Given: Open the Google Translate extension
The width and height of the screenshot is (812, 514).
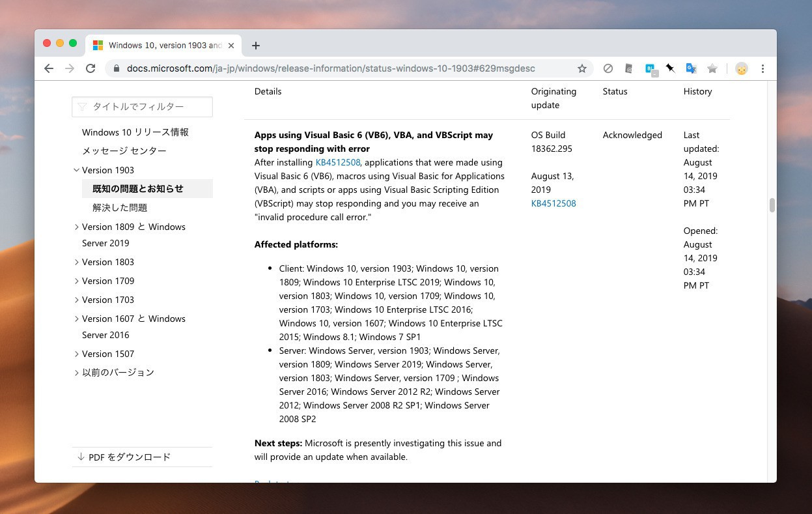Looking at the screenshot, I should (691, 68).
